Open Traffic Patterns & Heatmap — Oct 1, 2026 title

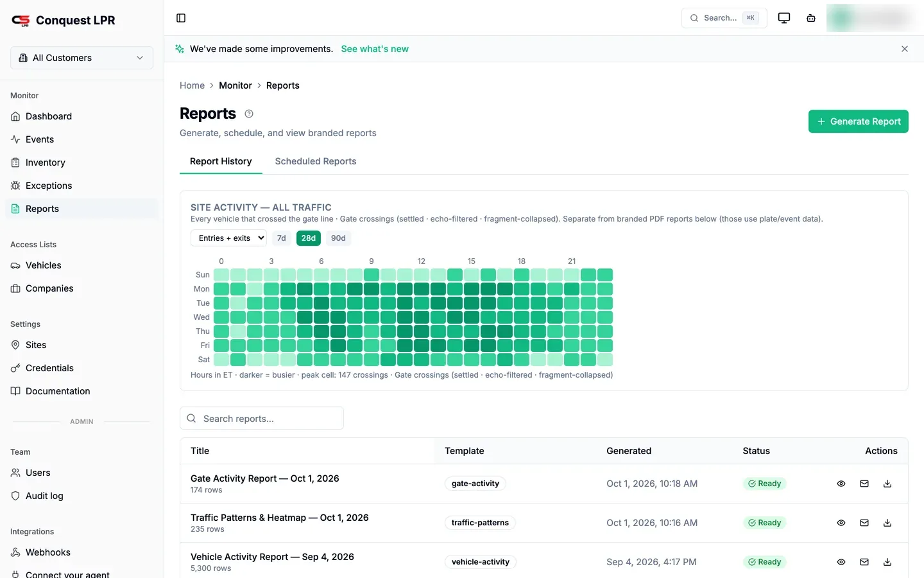(x=280, y=518)
